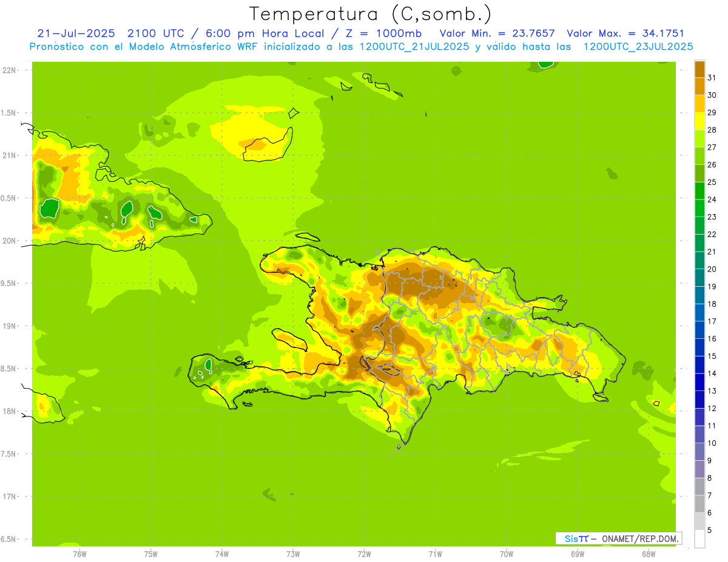Click the '74W' longitude label
Image resolution: width=728 pixels, height=562 pixels.
[x=222, y=554]
